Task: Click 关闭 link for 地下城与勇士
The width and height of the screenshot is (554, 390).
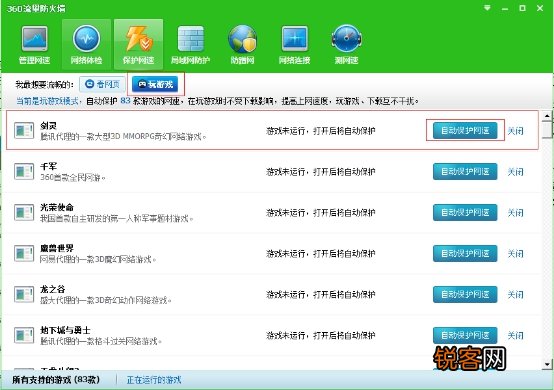Action: click(x=515, y=336)
